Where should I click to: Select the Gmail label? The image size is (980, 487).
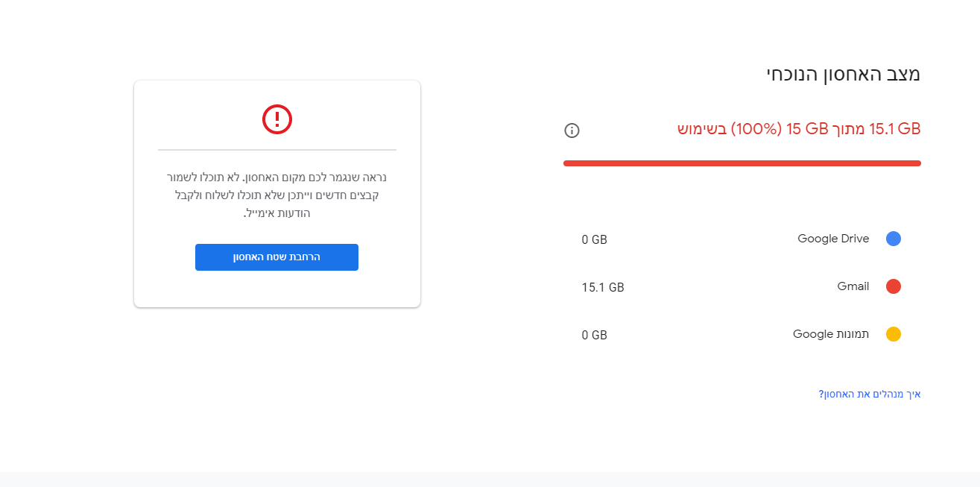[853, 286]
